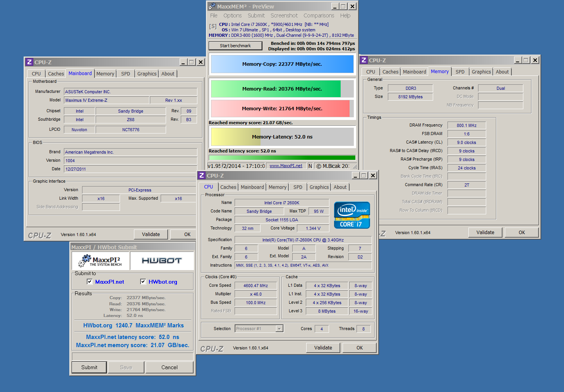Viewport: 564px width, 392px height.
Task: Open the Options menu in MaxxMEM
Action: (x=232, y=15)
